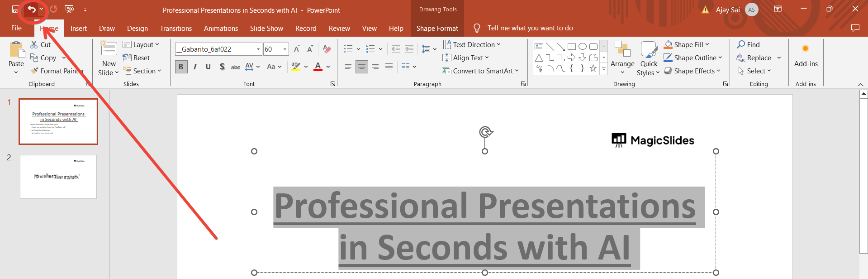Open Text Direction menu
The image size is (868, 279).
[x=472, y=44]
